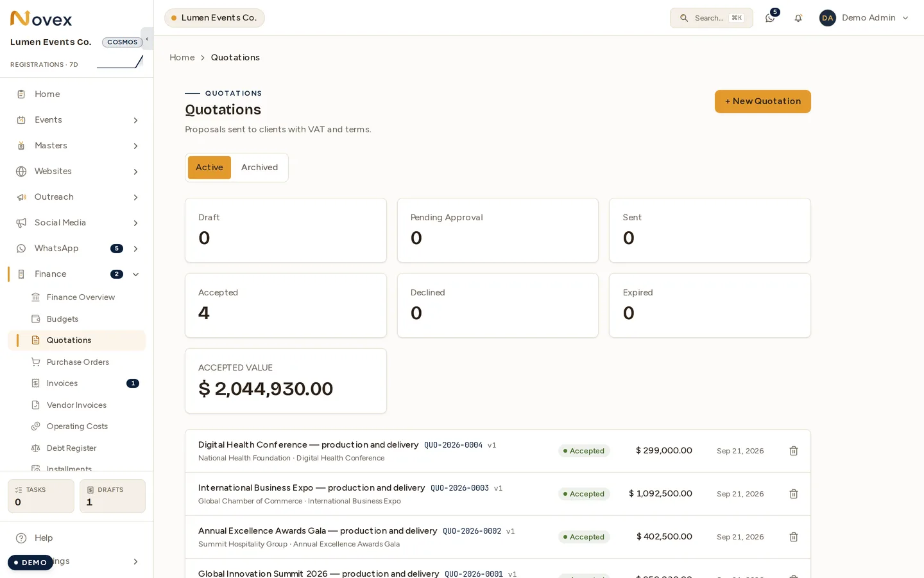Click the DEMO badge

click(30, 563)
